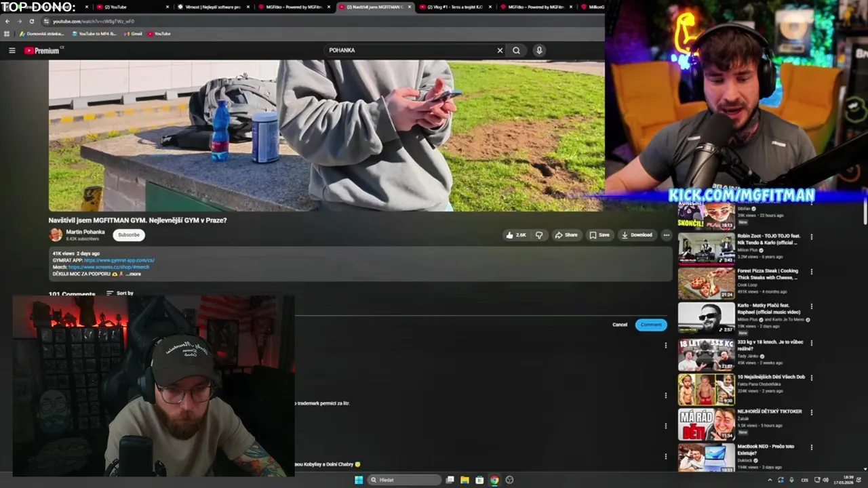Viewport: 868px width, 488px height.
Task: Open the Martin Pohanka channel name
Action: point(85,232)
